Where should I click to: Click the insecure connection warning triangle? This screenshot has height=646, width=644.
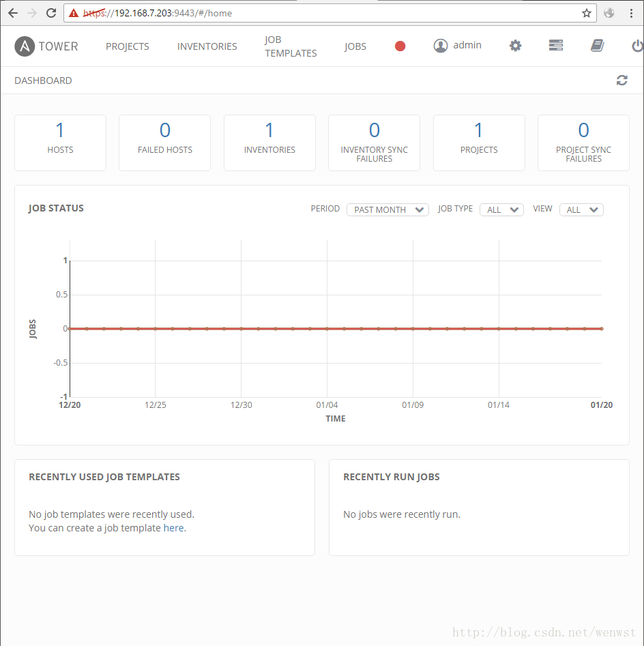coord(74,13)
